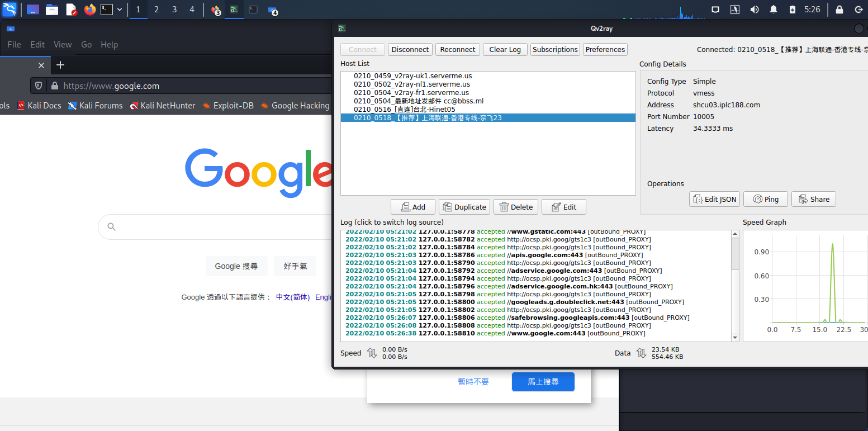Click Duplicate host button

pos(464,207)
